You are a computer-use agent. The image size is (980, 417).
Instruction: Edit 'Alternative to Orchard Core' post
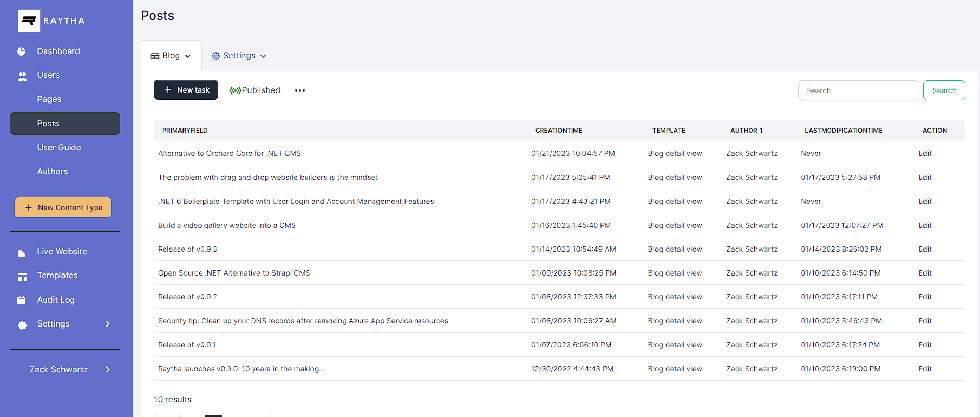pos(925,154)
